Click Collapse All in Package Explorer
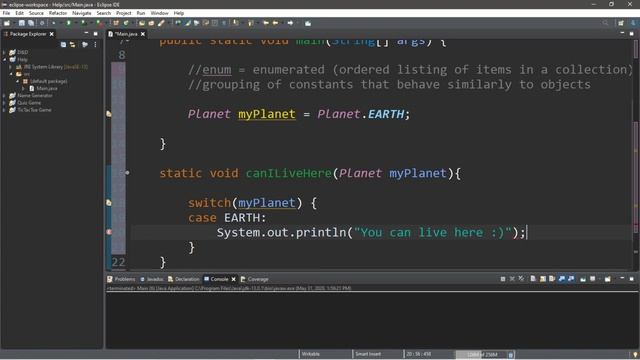 (x=63, y=44)
